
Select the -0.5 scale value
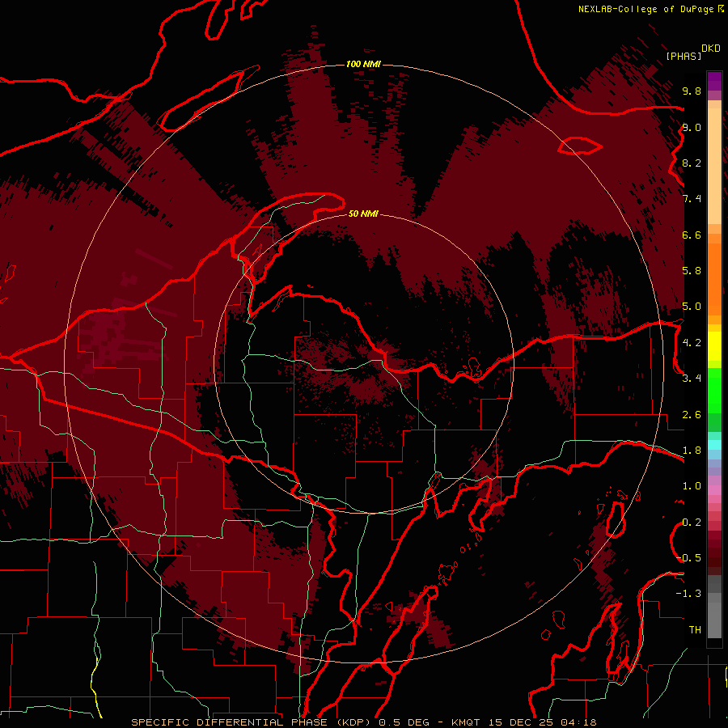coord(688,558)
